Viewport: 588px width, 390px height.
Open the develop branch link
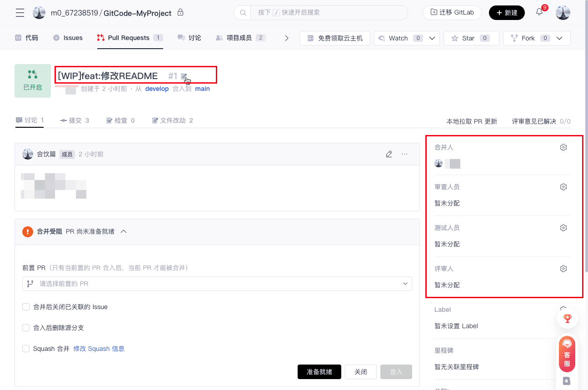click(157, 89)
